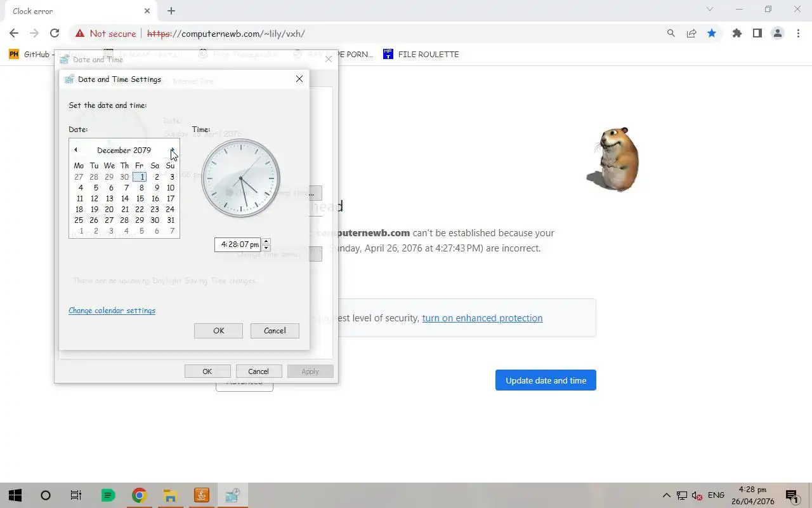Click Date and Time taskbar icon
The height and width of the screenshot is (508, 812).
tap(232, 495)
